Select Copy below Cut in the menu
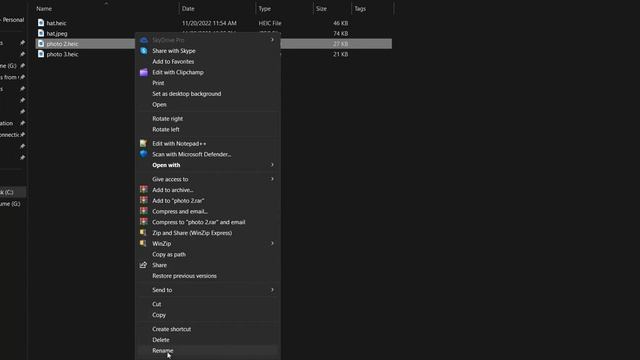Image resolution: width=640 pixels, height=360 pixels. coord(159,315)
